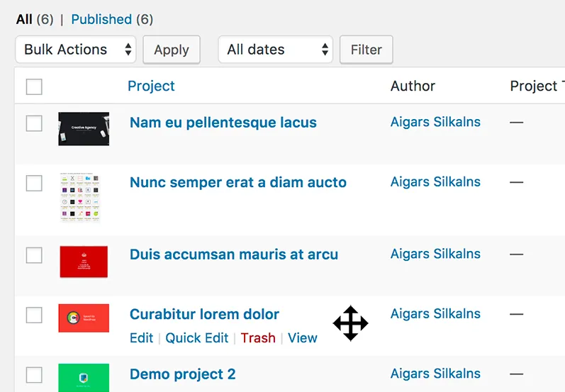
Task: Select checkbox for Nunc semper erat row
Action: [x=34, y=183]
